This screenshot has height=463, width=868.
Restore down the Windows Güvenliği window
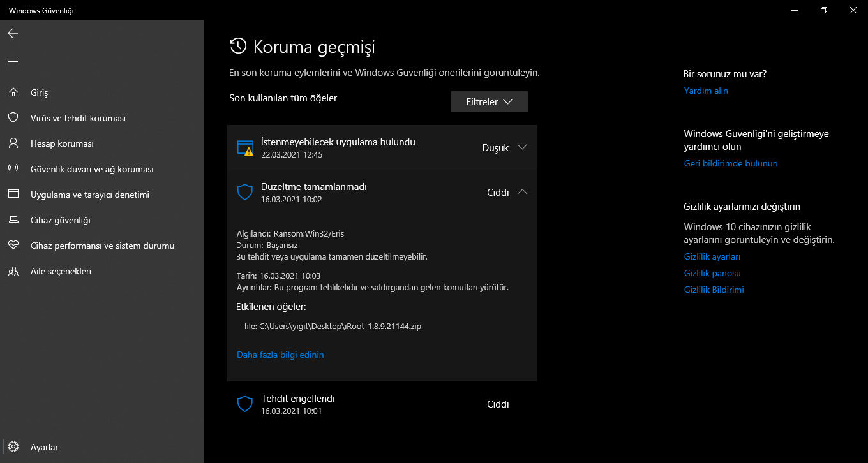point(824,10)
